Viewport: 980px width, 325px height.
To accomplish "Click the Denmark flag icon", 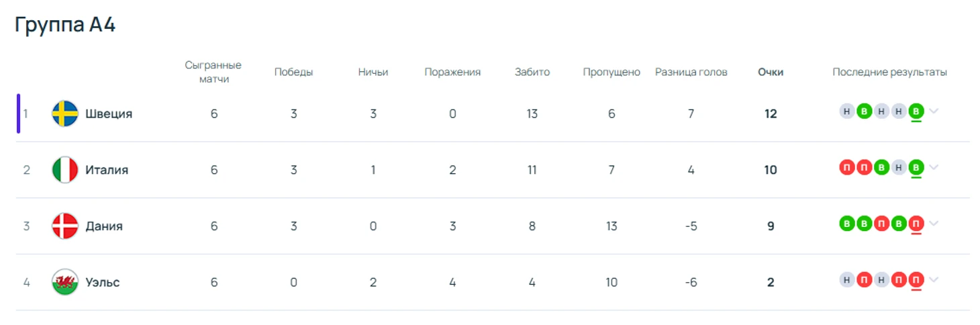I will click(x=65, y=226).
